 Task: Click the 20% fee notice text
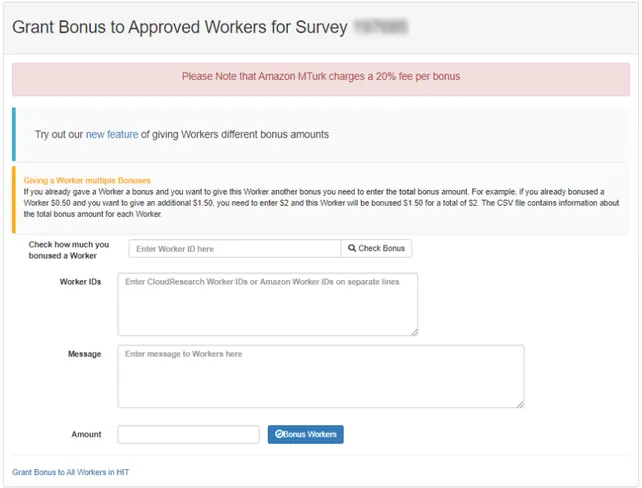point(321,77)
